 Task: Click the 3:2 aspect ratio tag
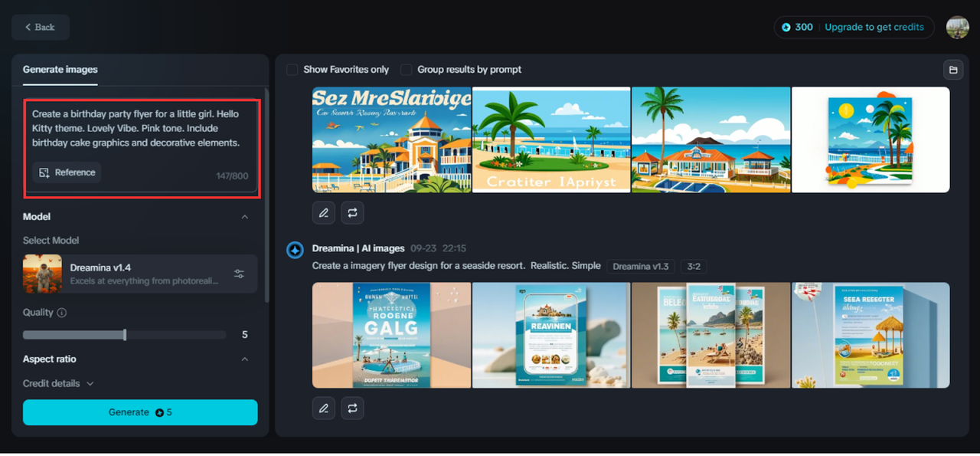694,267
